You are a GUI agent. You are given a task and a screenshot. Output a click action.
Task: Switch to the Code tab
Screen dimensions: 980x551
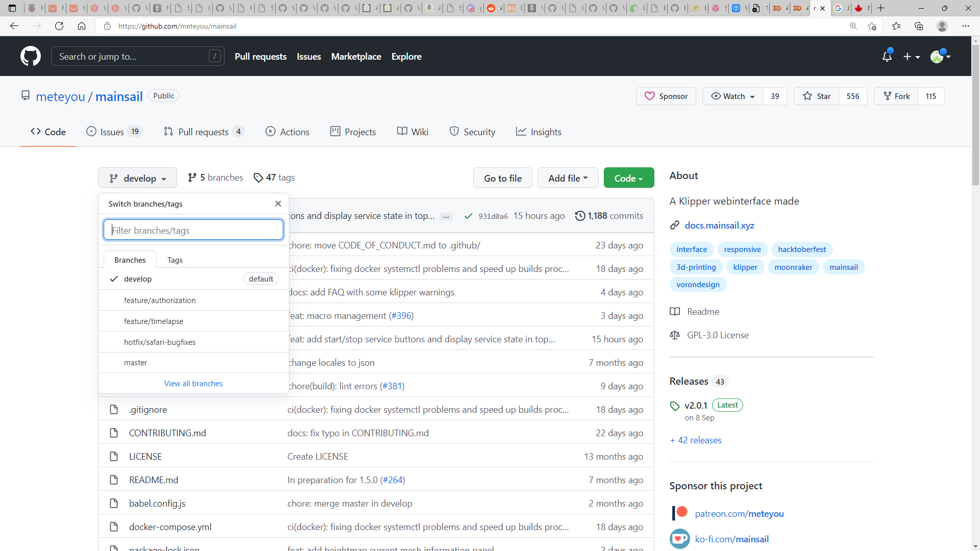point(48,132)
